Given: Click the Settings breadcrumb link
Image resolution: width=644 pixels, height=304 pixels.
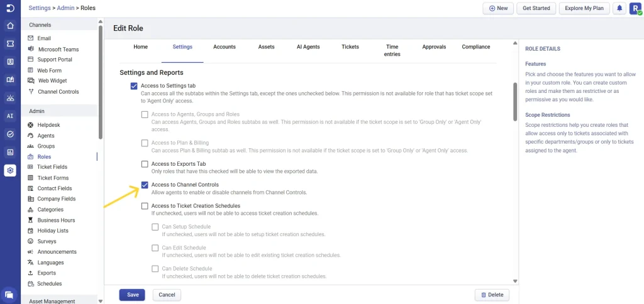Looking at the screenshot, I should click(x=40, y=8).
